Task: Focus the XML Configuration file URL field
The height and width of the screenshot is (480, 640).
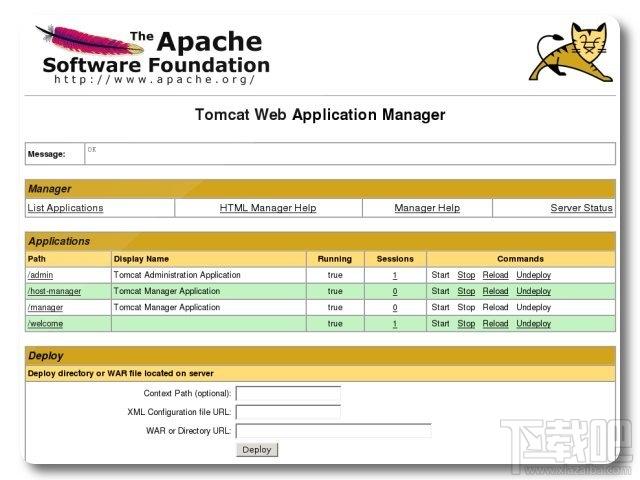Action: [x=288, y=412]
